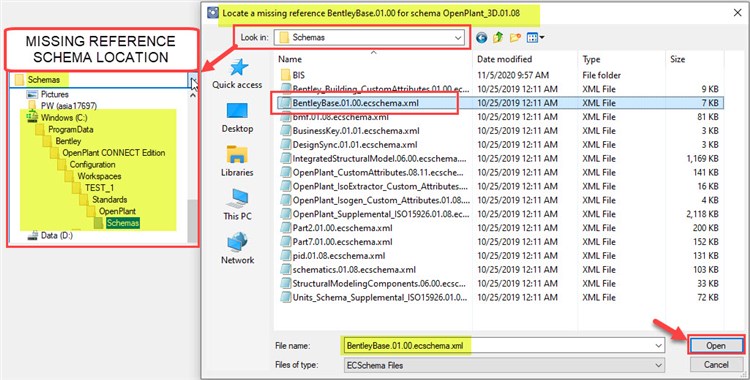Collapse the Schemas location dropdown list

pos(193,79)
